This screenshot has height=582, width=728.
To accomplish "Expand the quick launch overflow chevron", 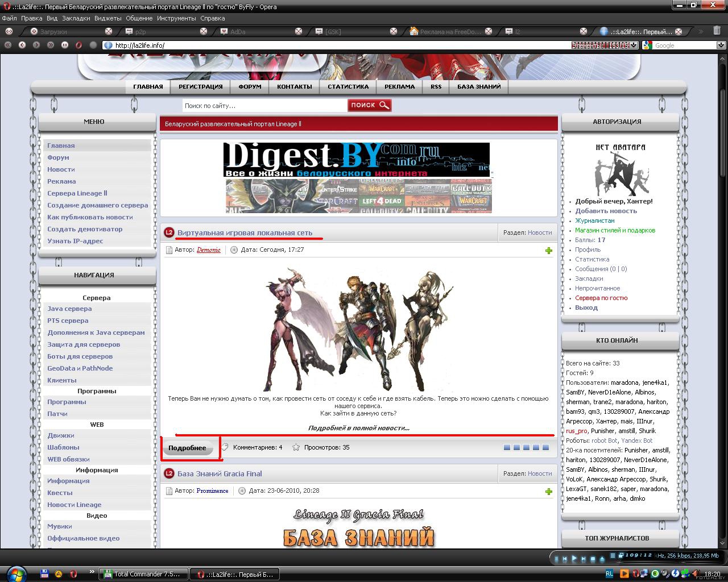I will coord(92,572).
